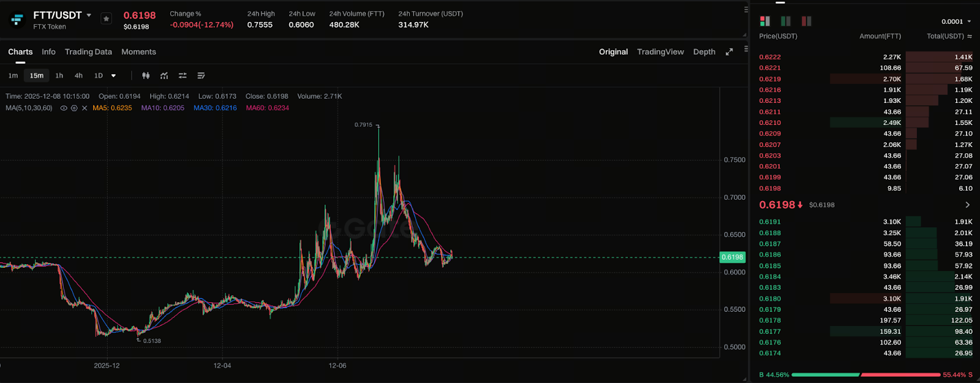The height and width of the screenshot is (383, 980).
Task: Select buy order at price 0.6184
Action: tap(865, 277)
